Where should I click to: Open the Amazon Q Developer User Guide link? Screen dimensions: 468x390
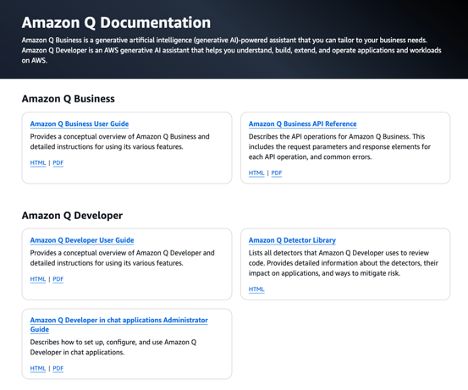click(82, 240)
